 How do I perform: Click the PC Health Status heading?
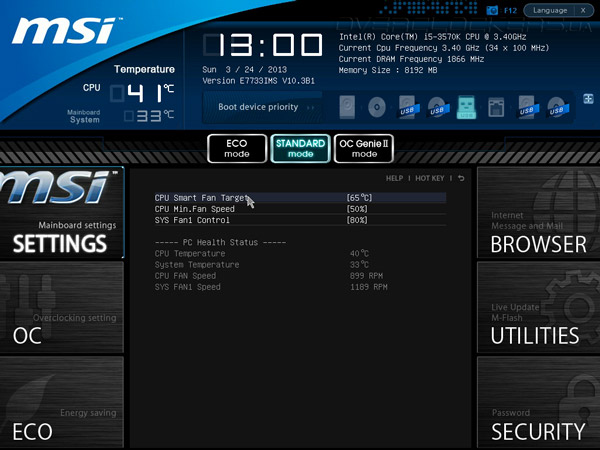pos(220,242)
